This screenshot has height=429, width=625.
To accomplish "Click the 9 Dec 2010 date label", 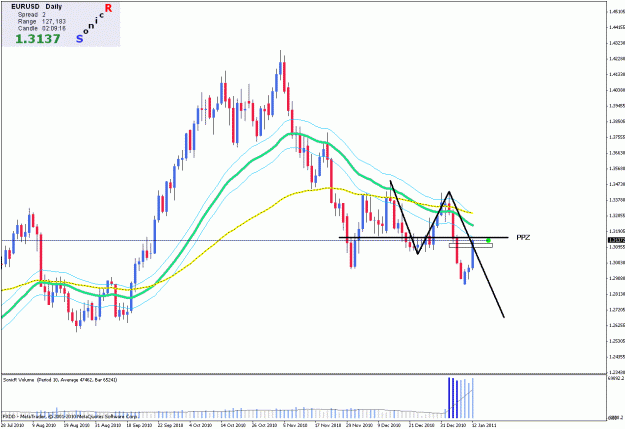I will tap(390, 425).
